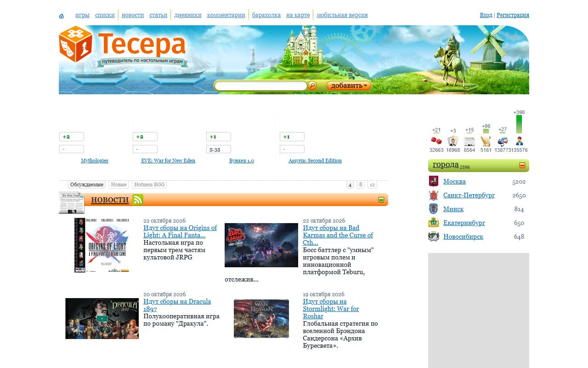Open the news RSS feed icon
Screen dimensions: 588x368
point(138,200)
